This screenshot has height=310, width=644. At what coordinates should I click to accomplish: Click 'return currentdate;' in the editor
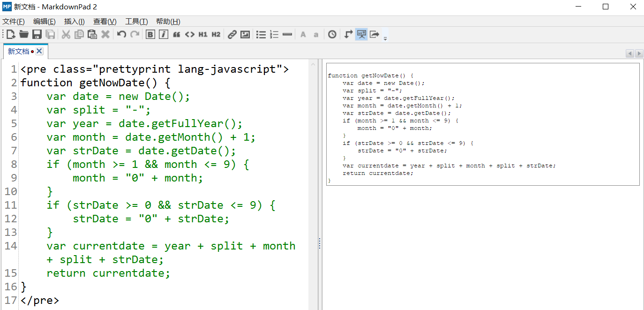(108, 273)
